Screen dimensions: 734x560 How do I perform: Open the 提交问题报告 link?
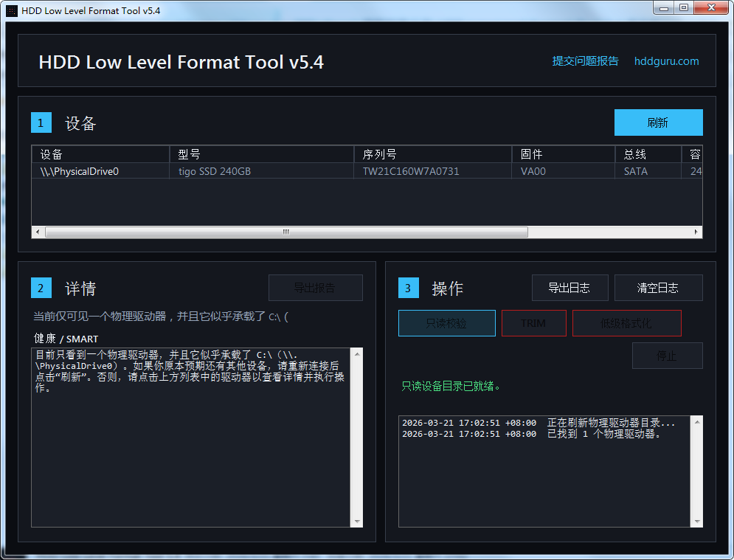pos(585,61)
